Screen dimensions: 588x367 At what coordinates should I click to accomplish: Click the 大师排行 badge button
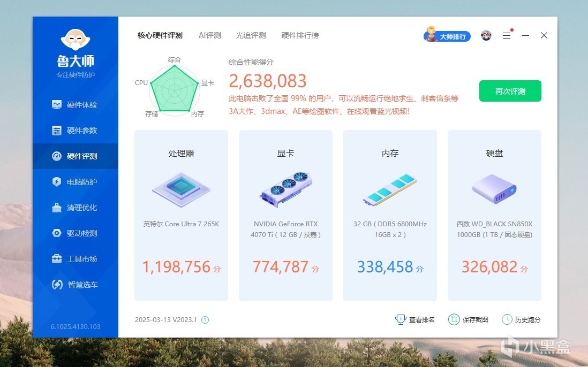[x=447, y=35]
